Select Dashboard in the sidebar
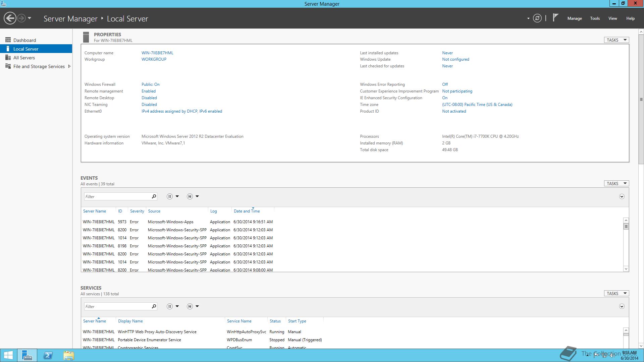Viewport: 644px width, 362px height. [36, 40]
